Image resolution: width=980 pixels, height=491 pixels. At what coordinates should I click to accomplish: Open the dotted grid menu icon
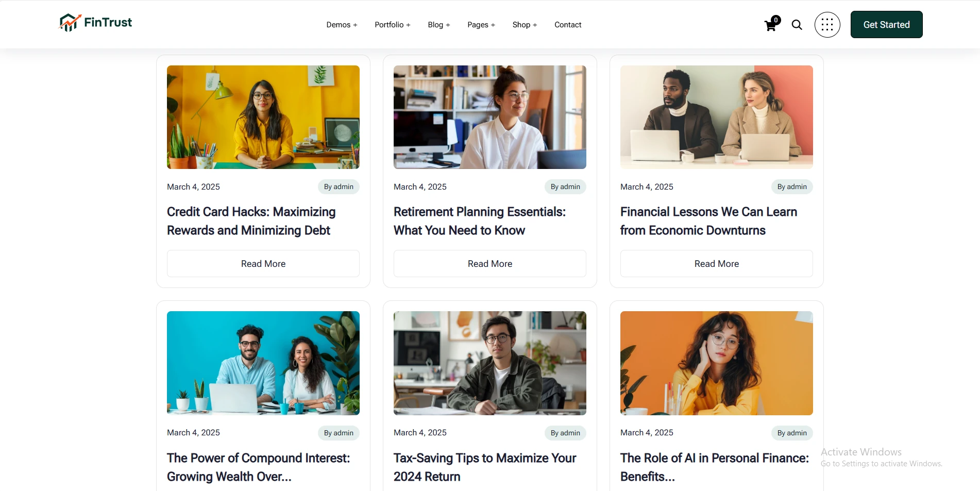point(827,25)
